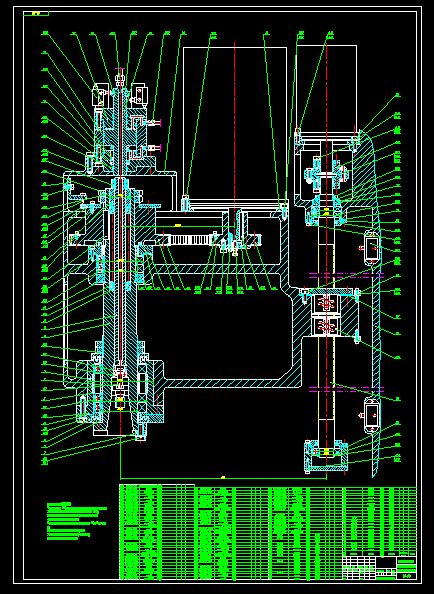Click the yellow dimension value on the bottom dimension line
Image resolution: width=434 pixels, height=594 pixels.
click(x=223, y=477)
